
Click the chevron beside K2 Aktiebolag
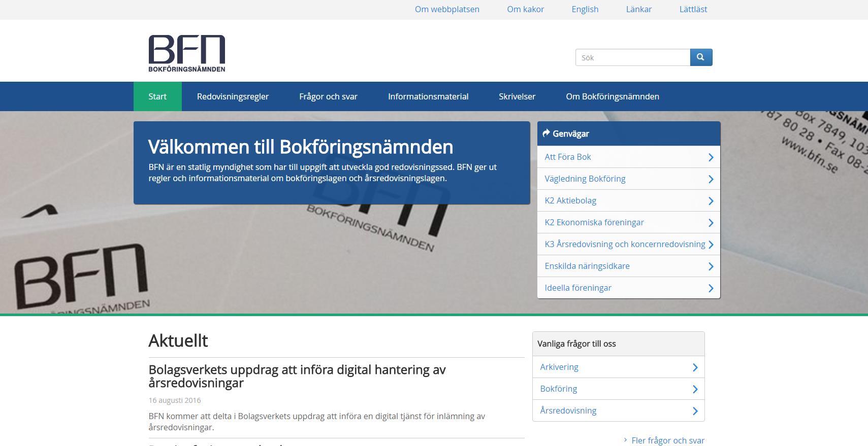711,201
